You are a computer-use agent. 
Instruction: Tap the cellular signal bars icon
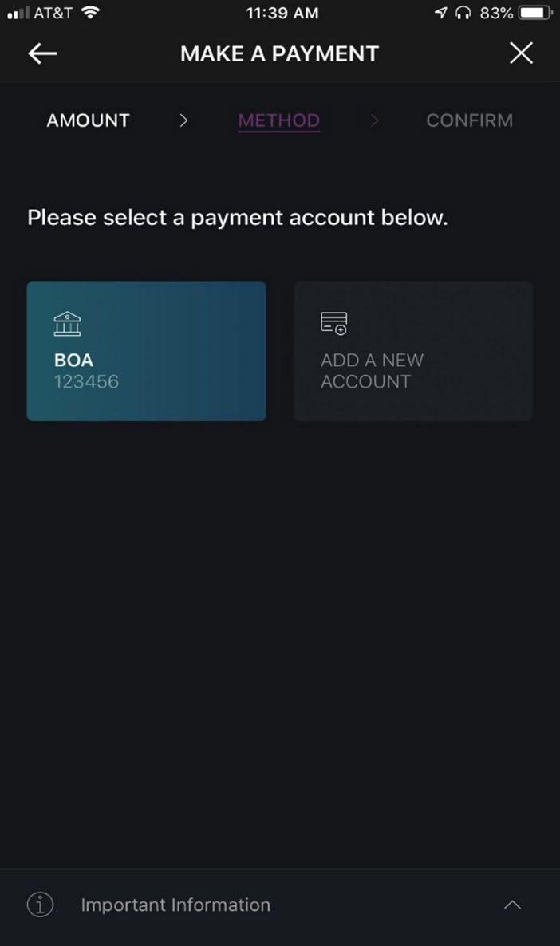tap(18, 13)
